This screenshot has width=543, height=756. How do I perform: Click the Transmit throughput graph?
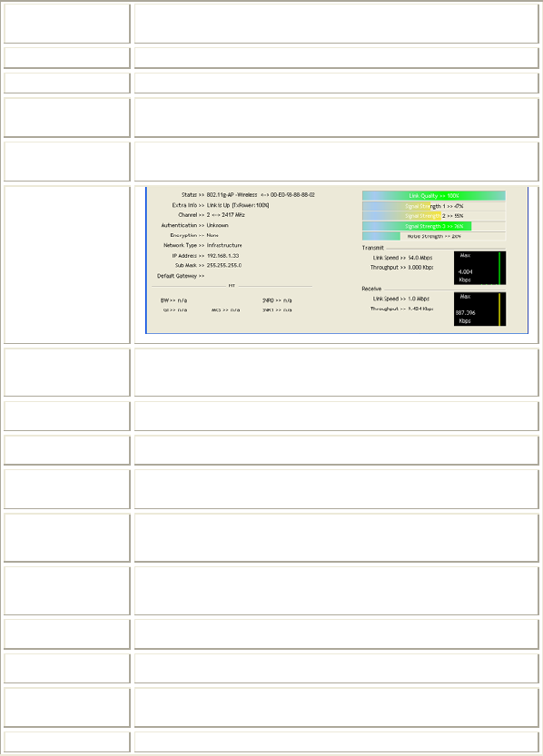pyautogui.click(x=479, y=268)
